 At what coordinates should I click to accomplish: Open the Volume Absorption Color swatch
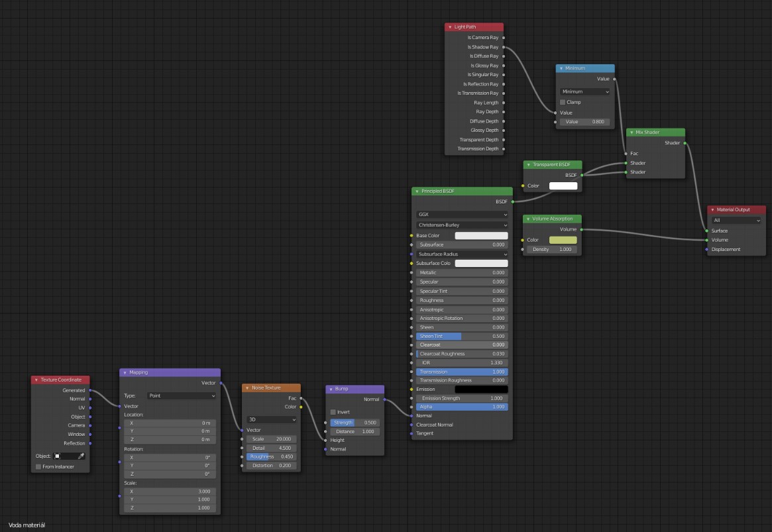[x=563, y=240]
